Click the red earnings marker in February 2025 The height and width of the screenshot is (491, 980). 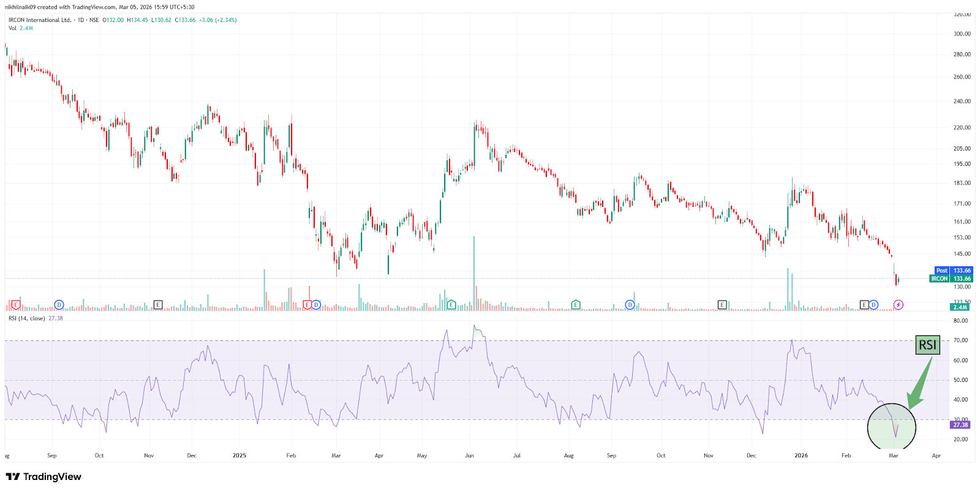(307, 305)
